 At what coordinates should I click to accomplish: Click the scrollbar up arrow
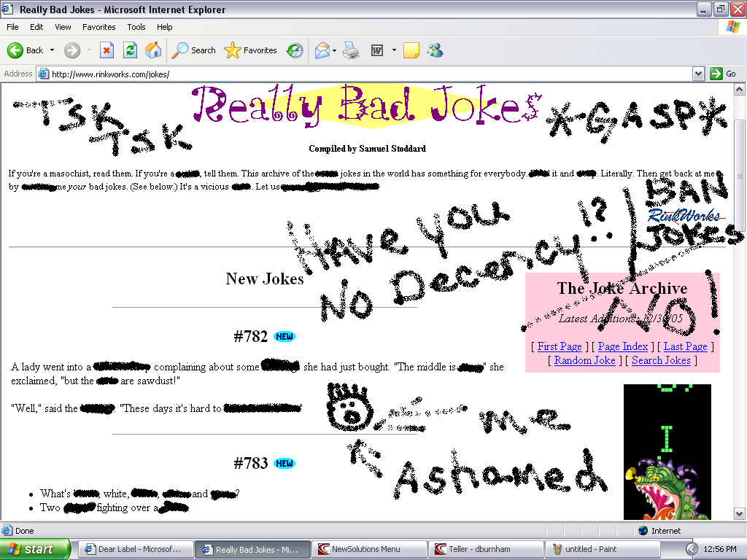(740, 89)
